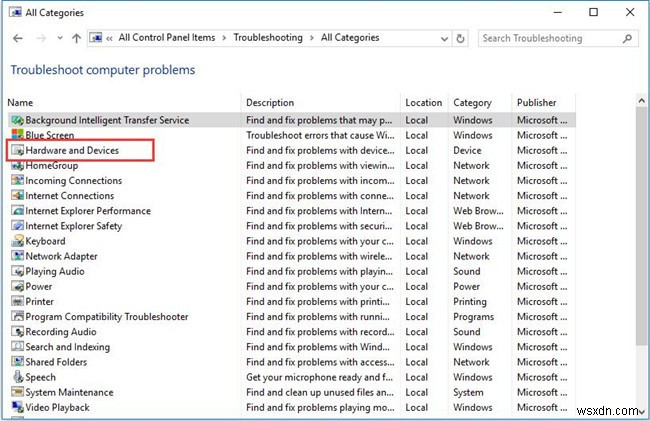This screenshot has width=650, height=421.
Task: Run the Internet Connections troubleshooter
Action: [70, 196]
